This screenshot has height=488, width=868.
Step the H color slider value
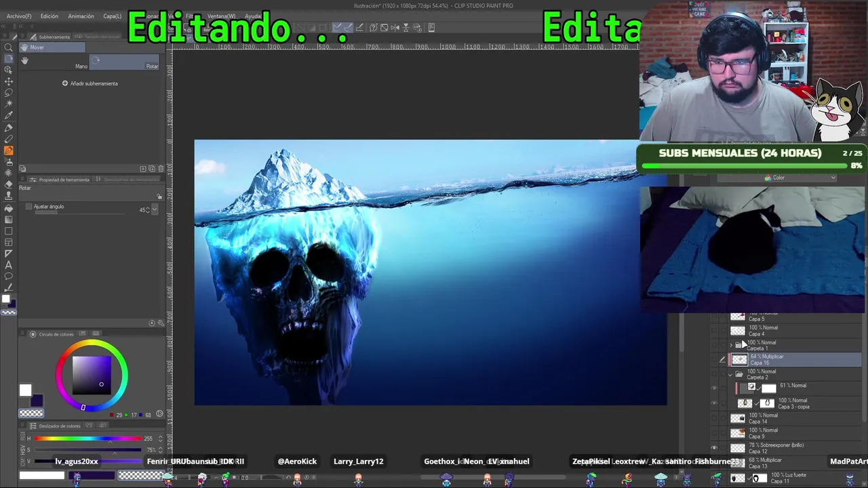tap(160, 439)
